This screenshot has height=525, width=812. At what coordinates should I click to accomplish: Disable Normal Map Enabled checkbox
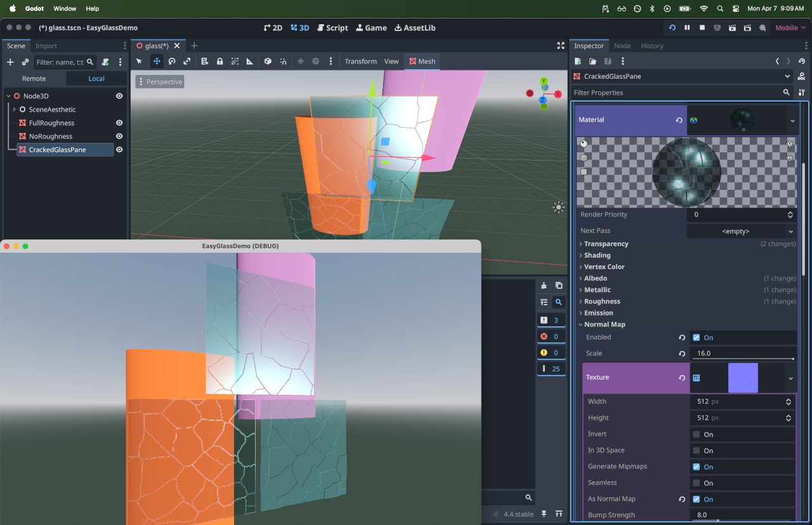[x=697, y=338]
